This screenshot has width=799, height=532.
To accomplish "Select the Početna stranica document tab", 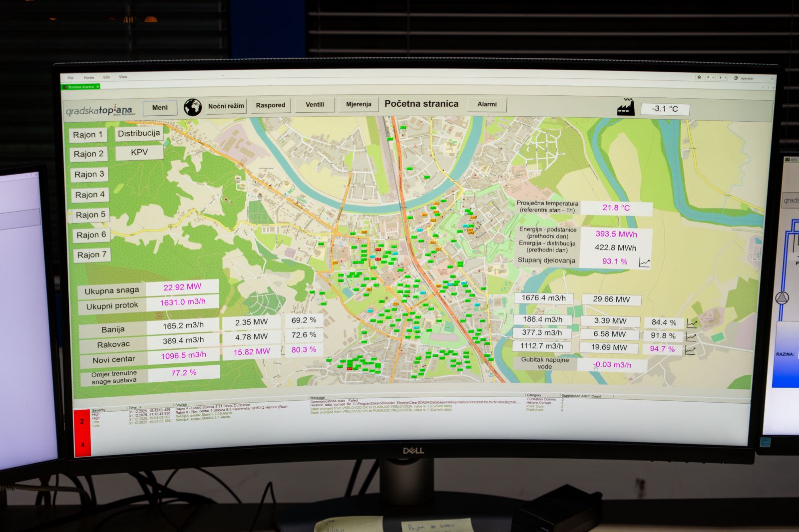I will pos(80,87).
